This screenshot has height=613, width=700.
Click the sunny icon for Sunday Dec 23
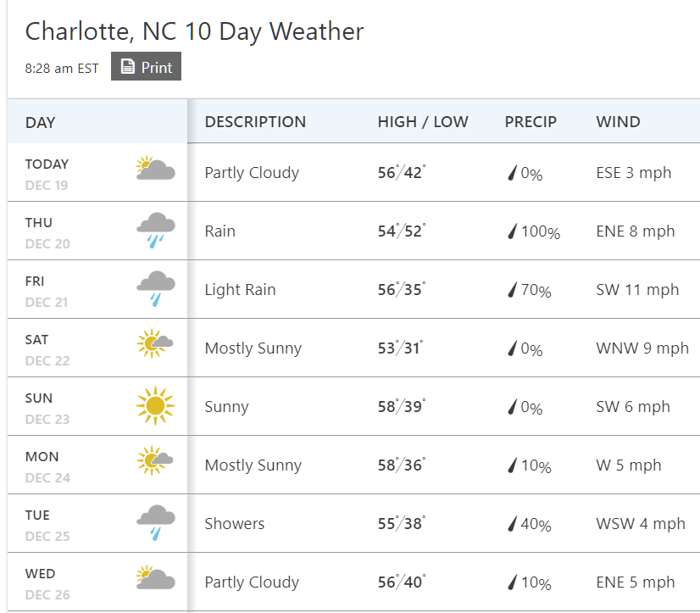155,405
